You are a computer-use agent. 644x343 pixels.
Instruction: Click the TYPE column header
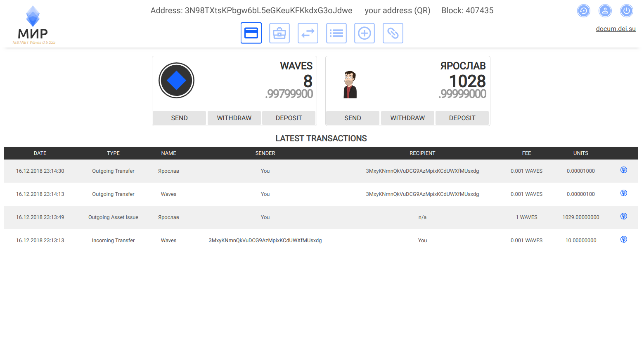[x=113, y=153]
